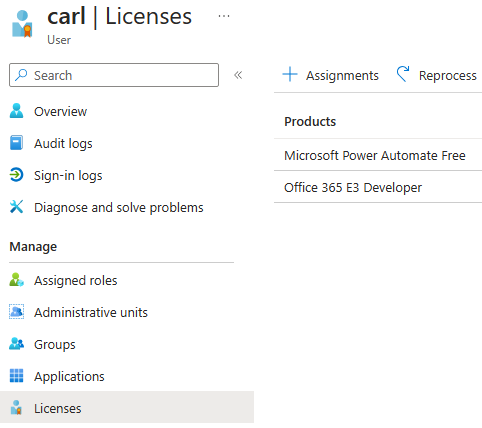
Task: Open Audit logs
Action: tap(63, 144)
